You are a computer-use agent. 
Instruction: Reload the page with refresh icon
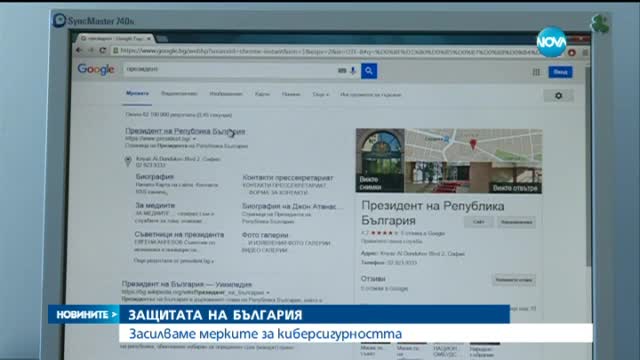point(102,51)
